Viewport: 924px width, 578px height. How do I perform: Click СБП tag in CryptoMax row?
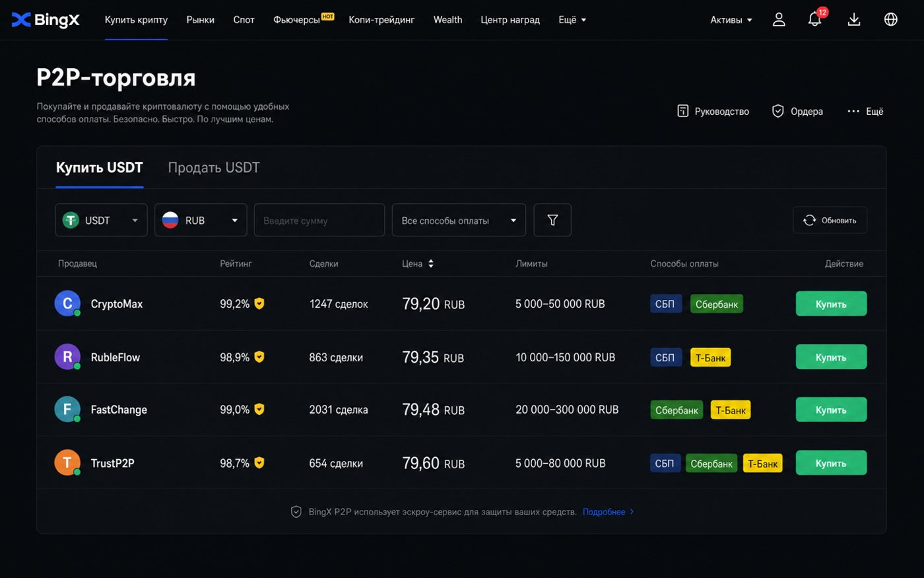point(665,304)
